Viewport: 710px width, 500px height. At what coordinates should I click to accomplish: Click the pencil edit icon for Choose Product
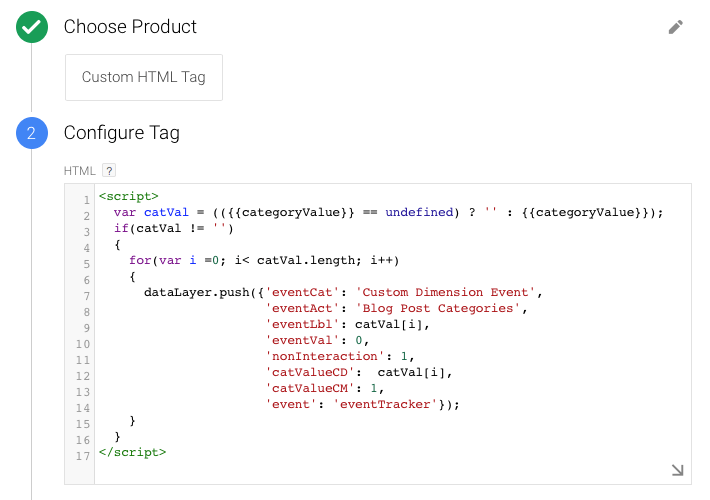(676, 27)
